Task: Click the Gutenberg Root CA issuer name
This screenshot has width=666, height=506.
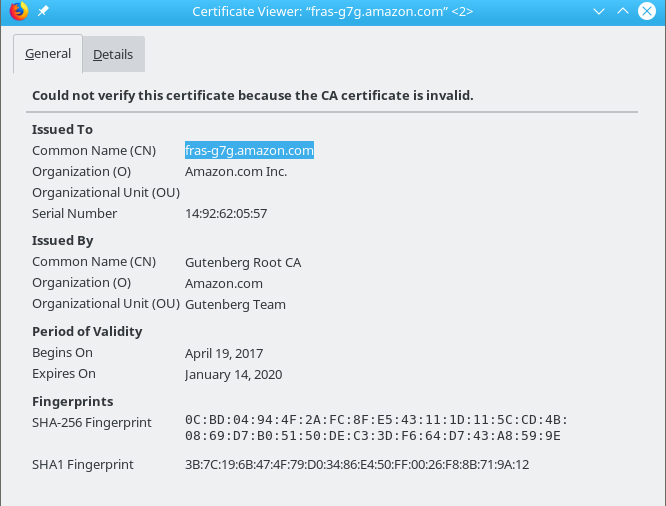Action: click(243, 262)
